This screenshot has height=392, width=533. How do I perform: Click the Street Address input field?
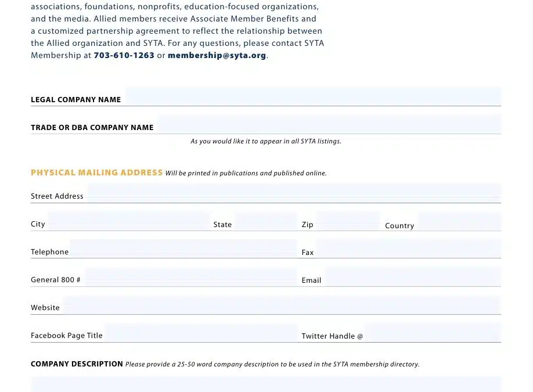[x=293, y=193]
